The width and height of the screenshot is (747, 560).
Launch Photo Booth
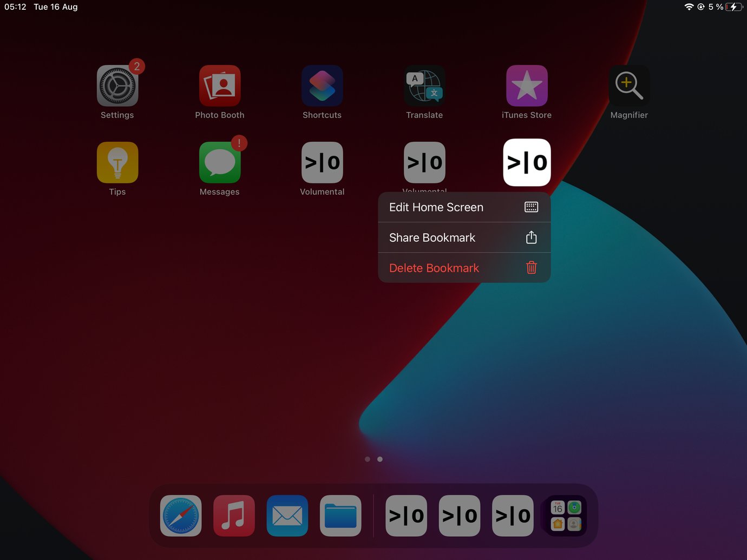click(x=219, y=85)
